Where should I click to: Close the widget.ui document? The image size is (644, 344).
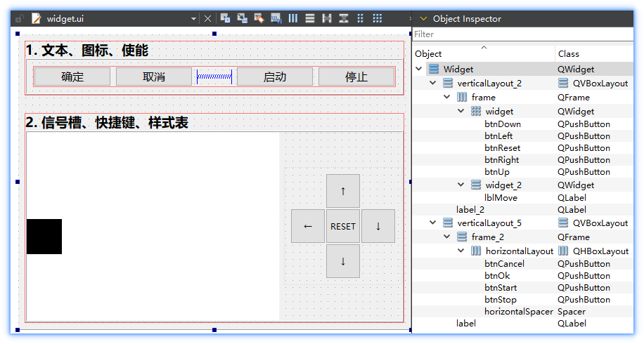pos(207,19)
